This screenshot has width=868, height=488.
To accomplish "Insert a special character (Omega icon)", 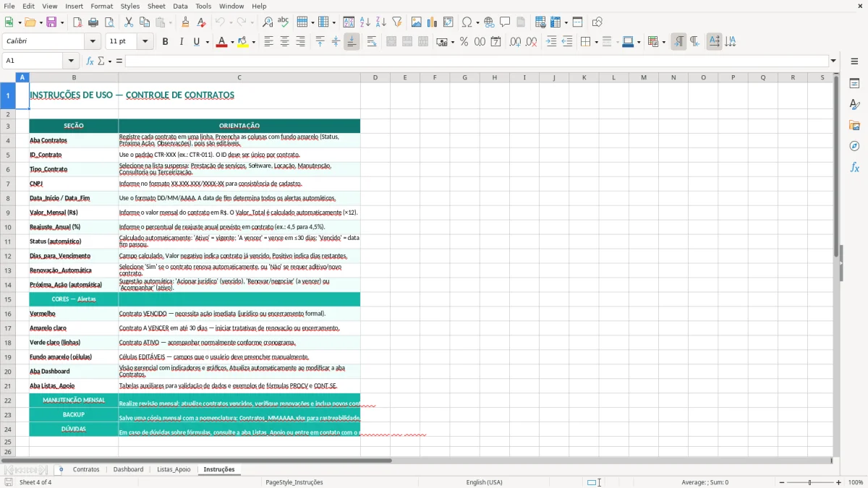I will [467, 22].
